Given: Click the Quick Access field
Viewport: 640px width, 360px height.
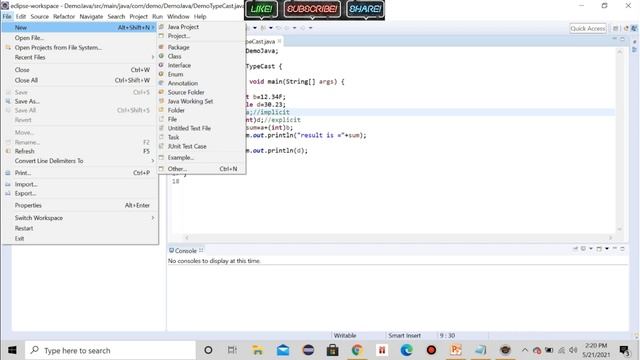Looking at the screenshot, I should [588, 28].
